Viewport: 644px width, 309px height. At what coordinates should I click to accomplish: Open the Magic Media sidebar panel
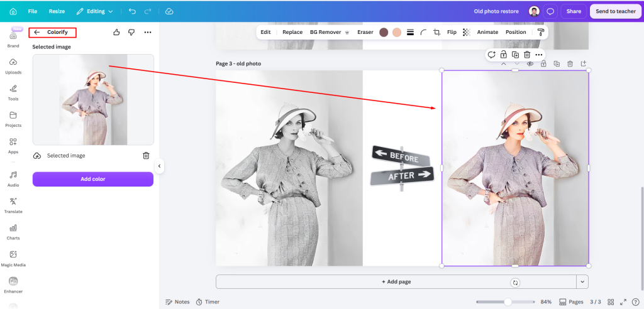click(x=13, y=259)
